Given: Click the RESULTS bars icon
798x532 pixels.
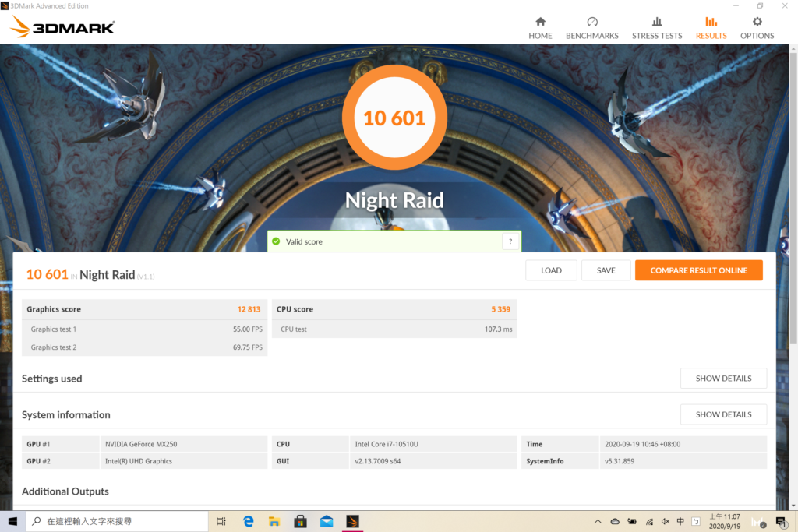Looking at the screenshot, I should point(711,21).
